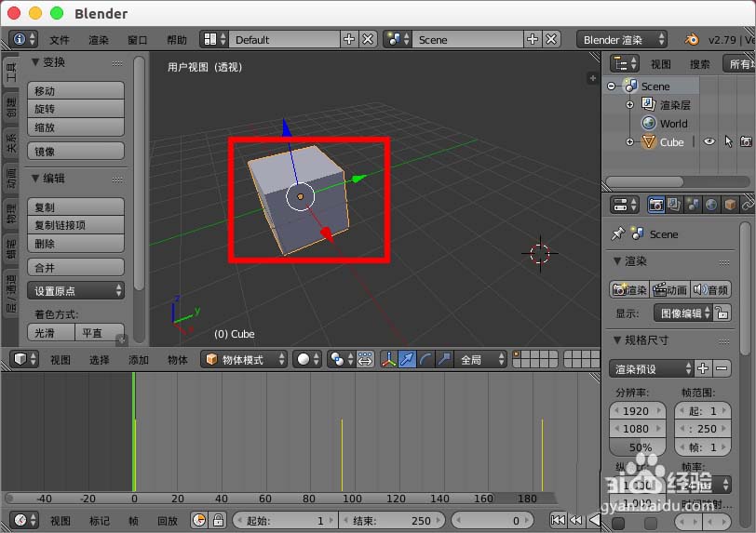
Task: Click the 复制链接项 button
Action: coord(75,225)
